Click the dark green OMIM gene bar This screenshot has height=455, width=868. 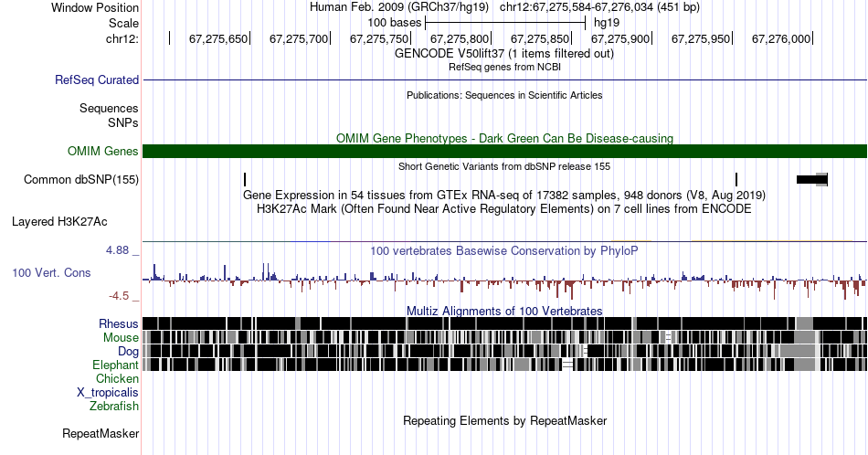pyautogui.click(x=504, y=151)
